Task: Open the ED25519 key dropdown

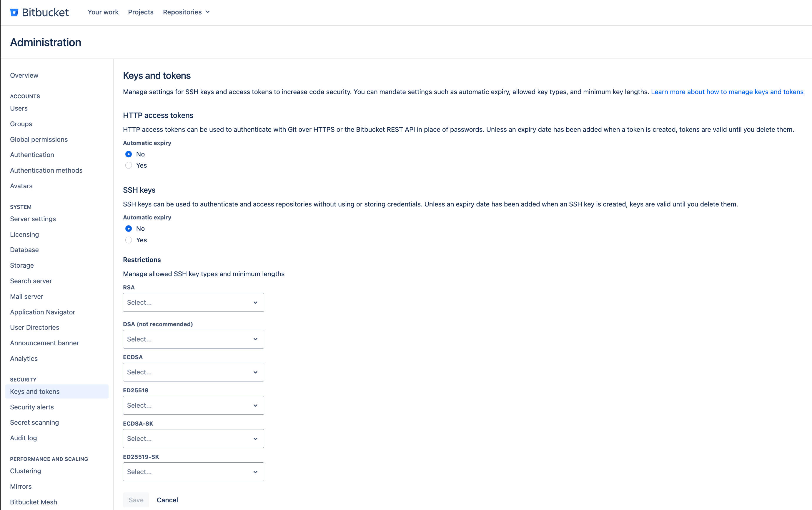Action: pyautogui.click(x=193, y=405)
